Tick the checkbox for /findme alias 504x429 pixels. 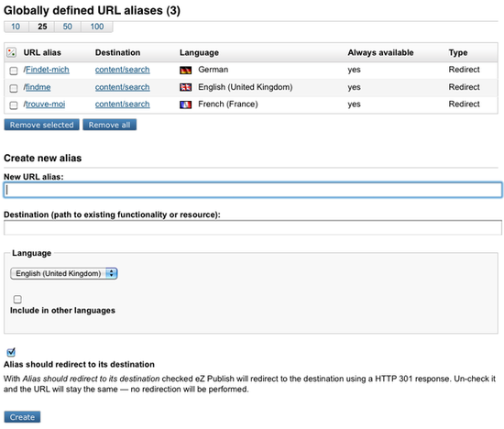14,88
